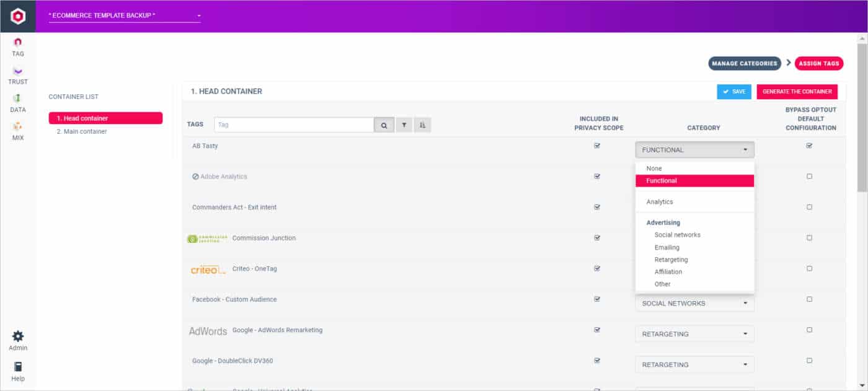
Task: Open the MIX module in sidebar
Action: click(x=18, y=131)
